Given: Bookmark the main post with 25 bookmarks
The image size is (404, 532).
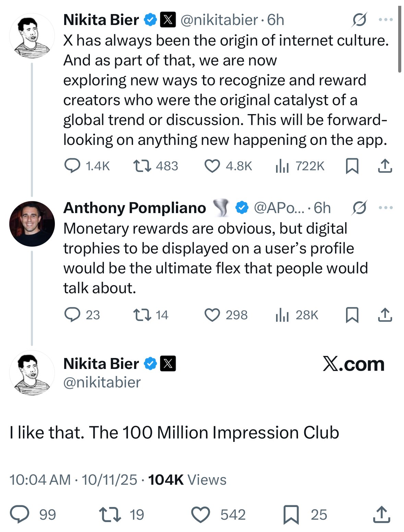Looking at the screenshot, I should click(291, 515).
